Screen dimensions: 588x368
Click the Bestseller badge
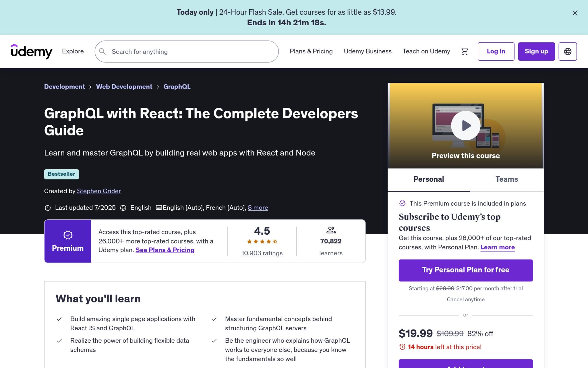click(61, 174)
